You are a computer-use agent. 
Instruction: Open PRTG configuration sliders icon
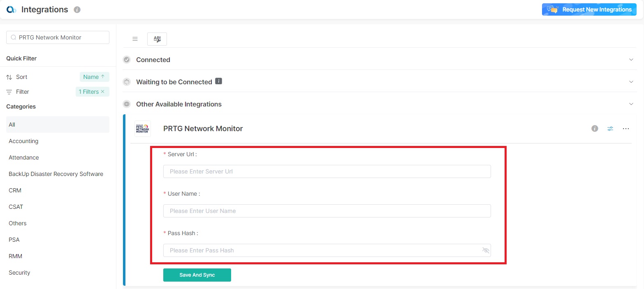point(610,129)
